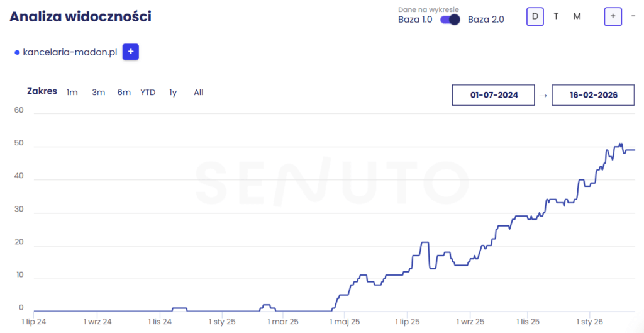
Task: Click the Baza 1.0 label
Action: click(x=415, y=20)
